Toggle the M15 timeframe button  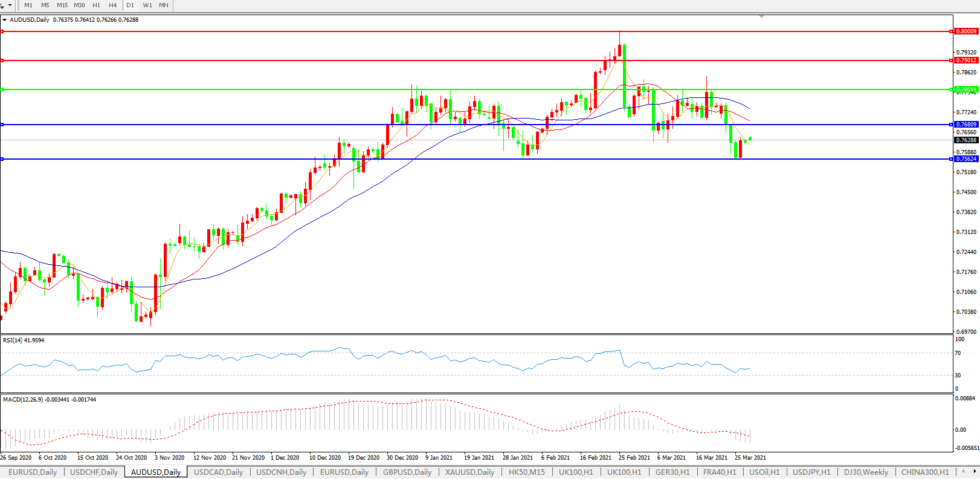[62, 5]
